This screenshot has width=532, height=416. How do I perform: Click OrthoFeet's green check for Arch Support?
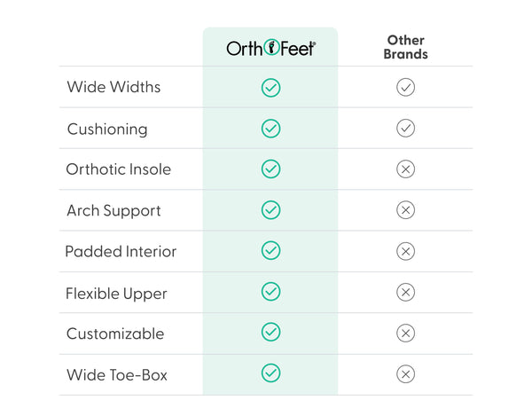click(x=270, y=210)
